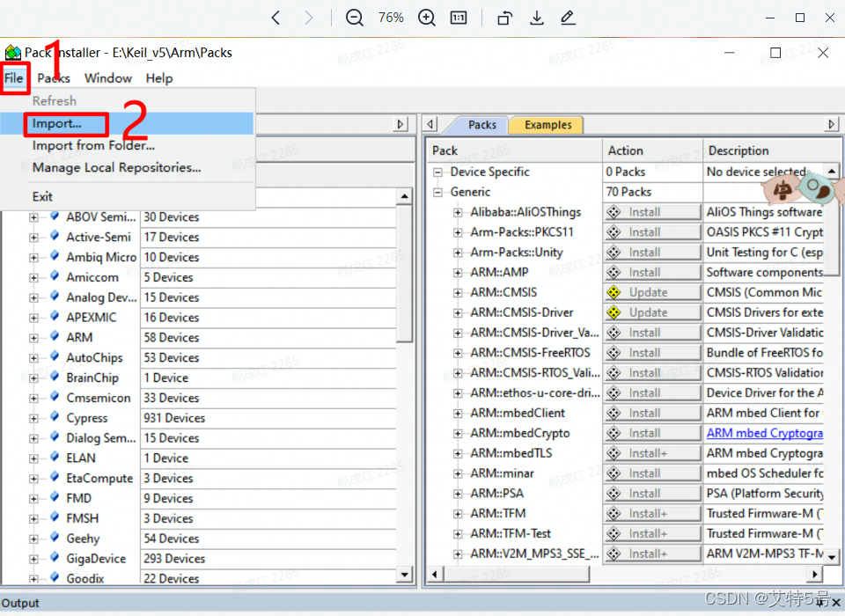Show image at actual 1:1 size
The height and width of the screenshot is (616, 845).
pos(458,18)
